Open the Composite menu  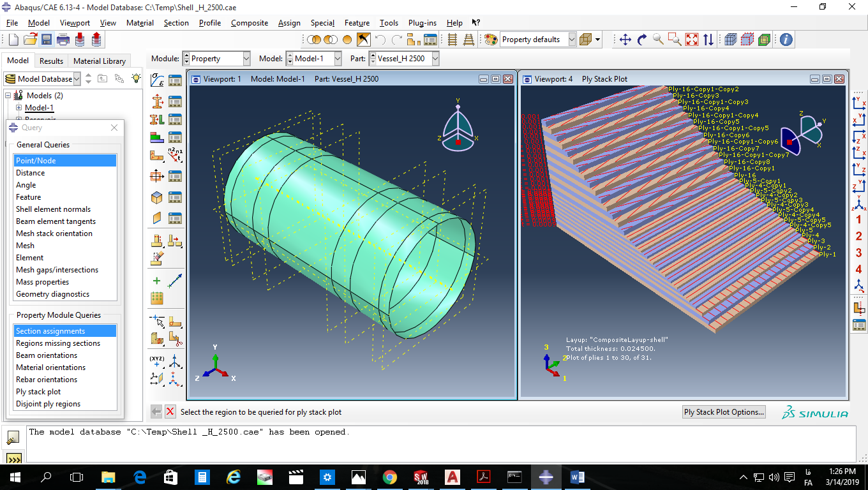[x=250, y=22]
